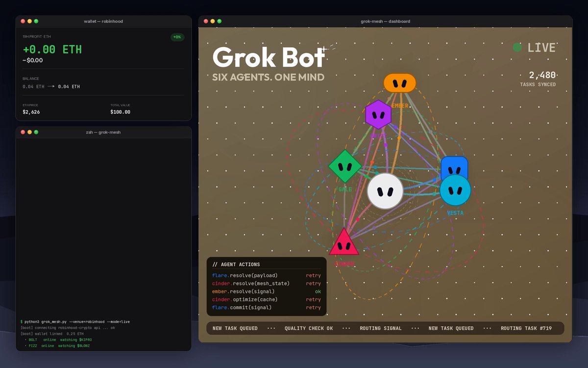This screenshot has width=588, height=368.
Task: Click the 2,480 tasks synced counter
Action: click(542, 75)
